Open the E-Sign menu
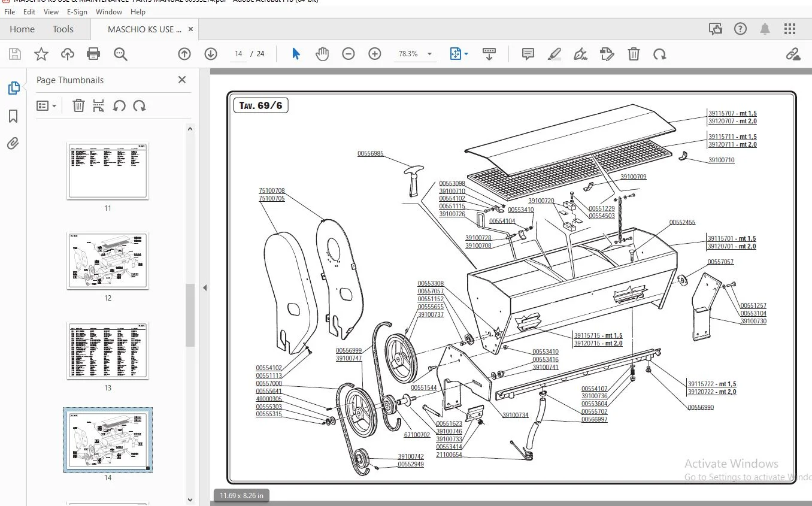This screenshot has width=812, height=506. click(x=77, y=12)
